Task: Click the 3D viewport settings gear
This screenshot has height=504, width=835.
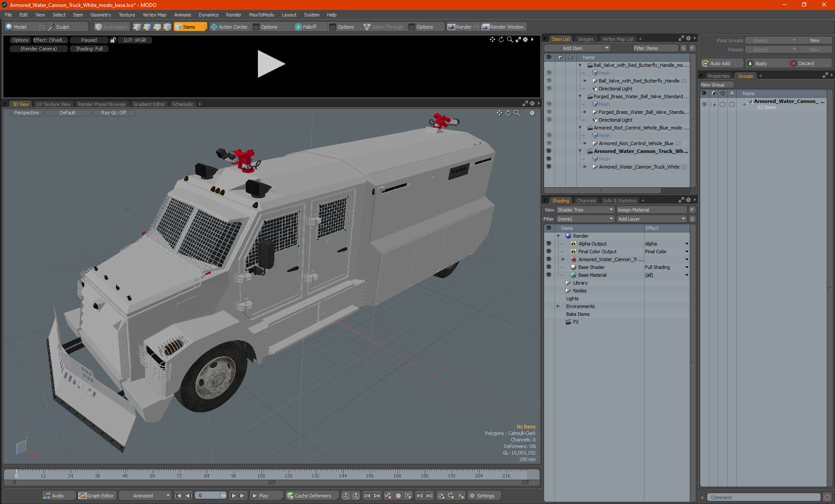Action: coord(532,113)
